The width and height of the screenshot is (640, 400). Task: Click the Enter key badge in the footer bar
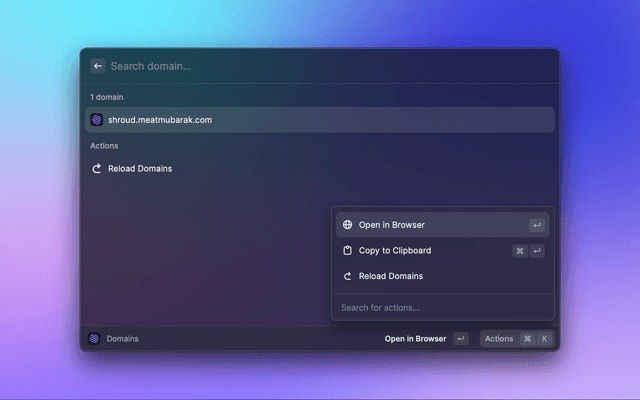(x=460, y=339)
